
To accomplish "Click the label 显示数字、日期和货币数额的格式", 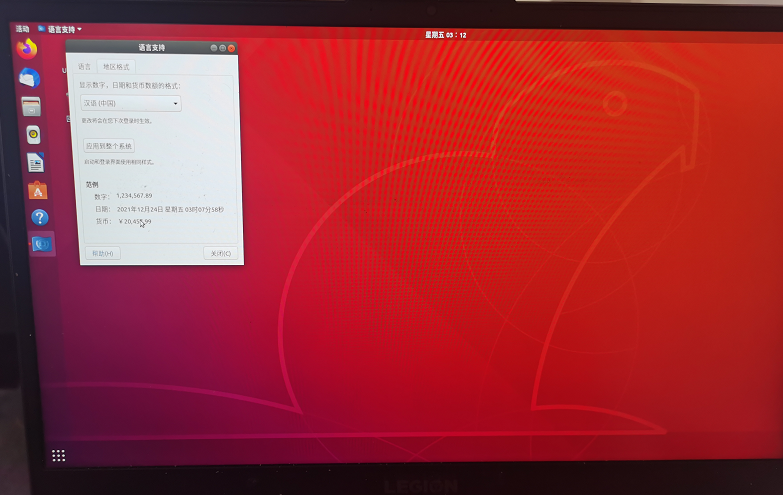I will pos(129,85).
